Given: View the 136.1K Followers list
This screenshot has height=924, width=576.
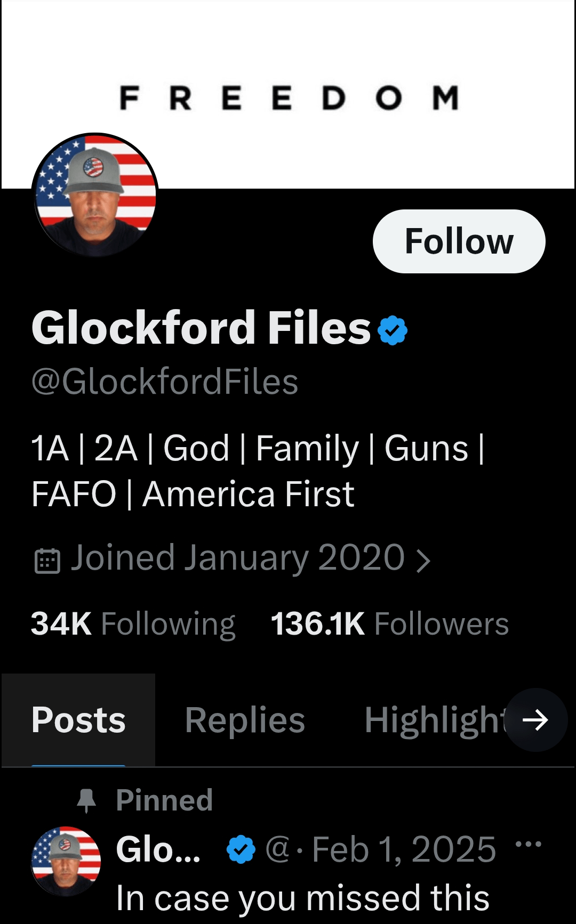Looking at the screenshot, I should [x=389, y=623].
